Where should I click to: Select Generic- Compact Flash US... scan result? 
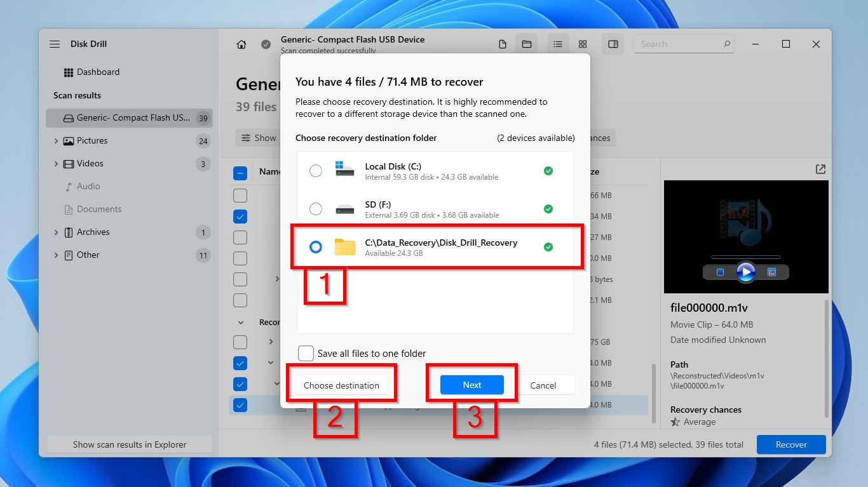point(129,118)
